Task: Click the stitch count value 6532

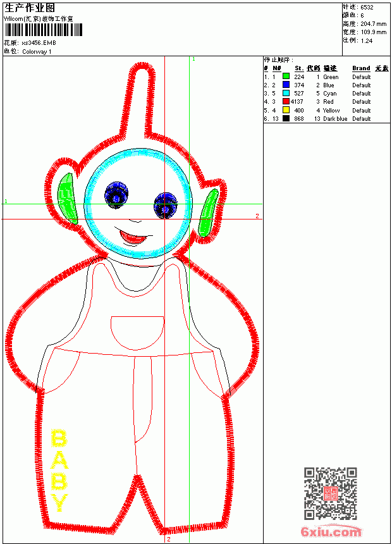Action: (367, 8)
